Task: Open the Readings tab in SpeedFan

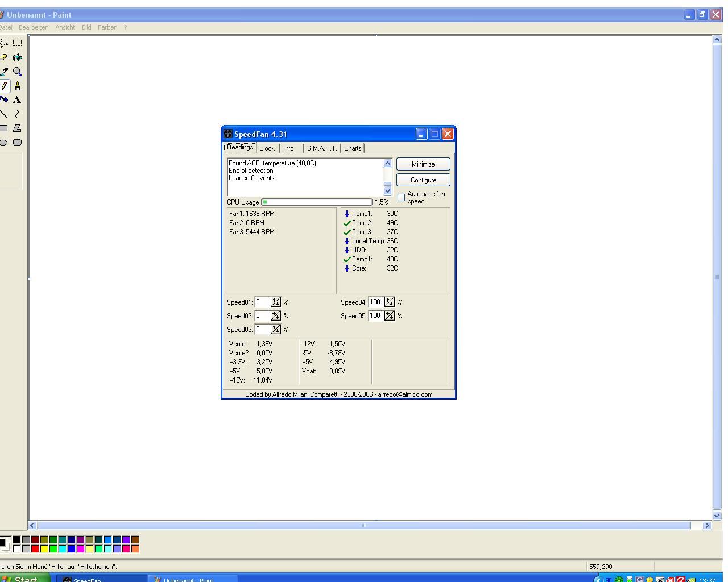Action: click(x=239, y=147)
